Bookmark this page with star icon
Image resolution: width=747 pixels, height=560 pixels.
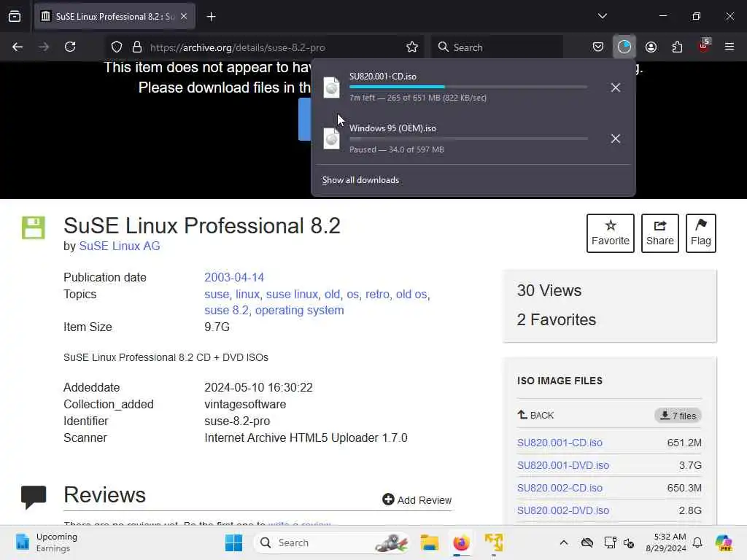click(412, 47)
